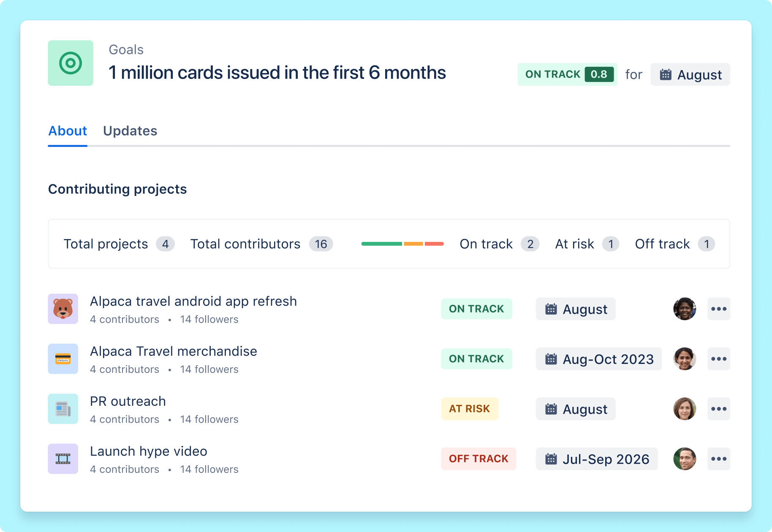Viewport: 772px width, 532px height.
Task: Click the Off track filter showing 1 project
Action: 674,244
